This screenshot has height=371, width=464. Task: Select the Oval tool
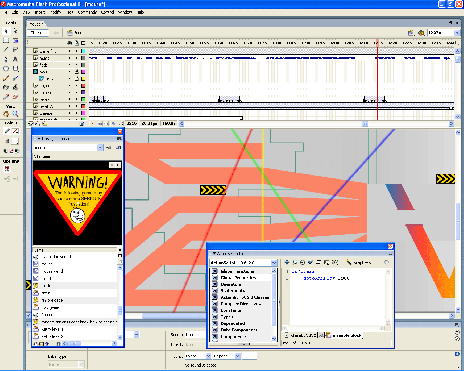tap(6, 69)
